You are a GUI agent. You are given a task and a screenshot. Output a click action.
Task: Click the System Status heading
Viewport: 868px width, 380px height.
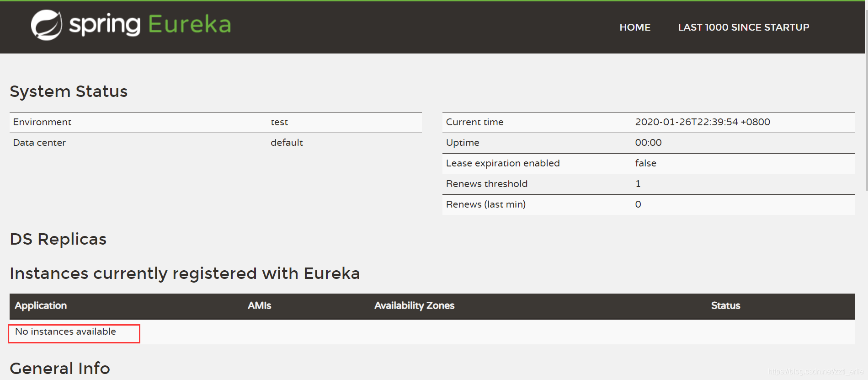coord(69,91)
